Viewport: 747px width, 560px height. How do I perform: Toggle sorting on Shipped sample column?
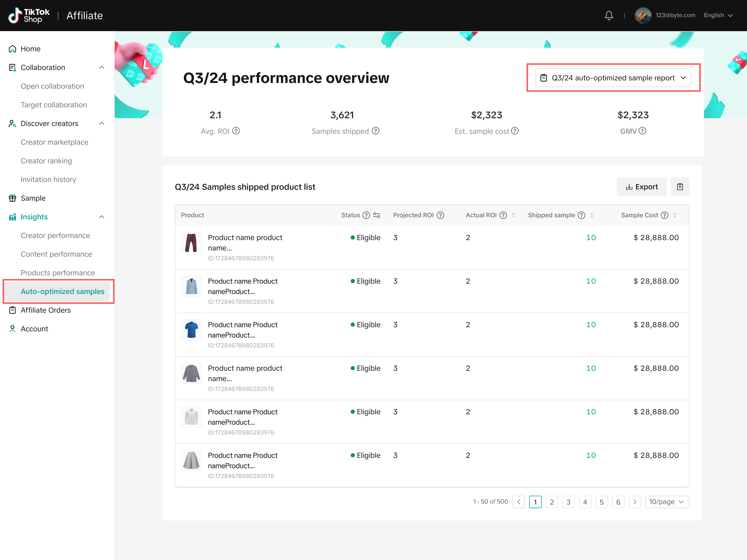pyautogui.click(x=592, y=215)
